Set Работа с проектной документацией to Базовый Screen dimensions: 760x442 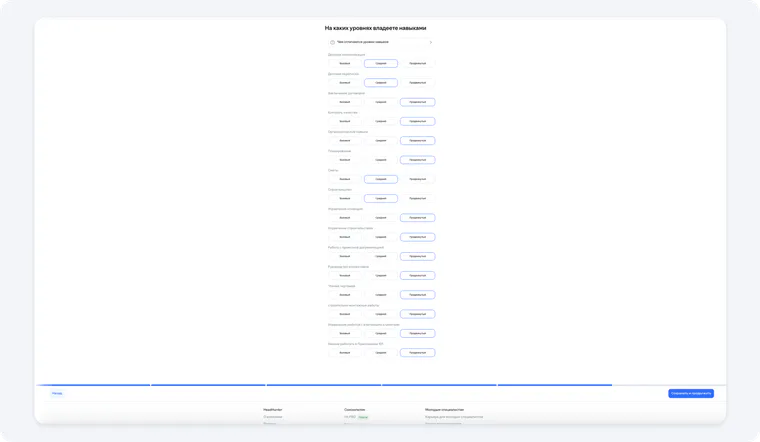click(345, 256)
